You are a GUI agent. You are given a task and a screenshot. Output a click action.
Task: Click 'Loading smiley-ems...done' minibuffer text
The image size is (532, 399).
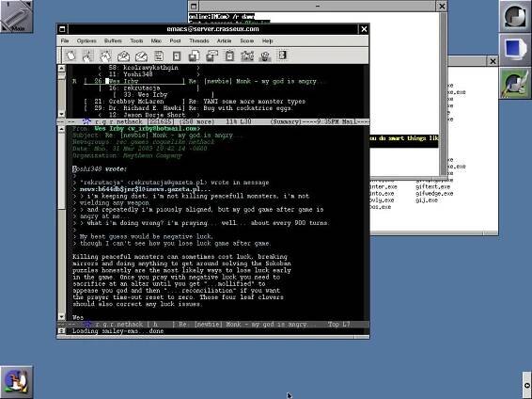click(x=117, y=331)
